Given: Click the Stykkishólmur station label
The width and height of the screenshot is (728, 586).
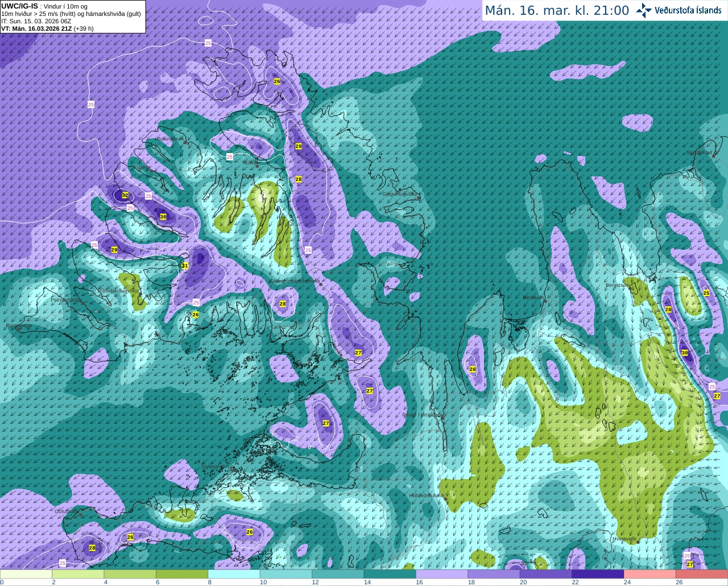Looking at the screenshot, I should (218, 467).
